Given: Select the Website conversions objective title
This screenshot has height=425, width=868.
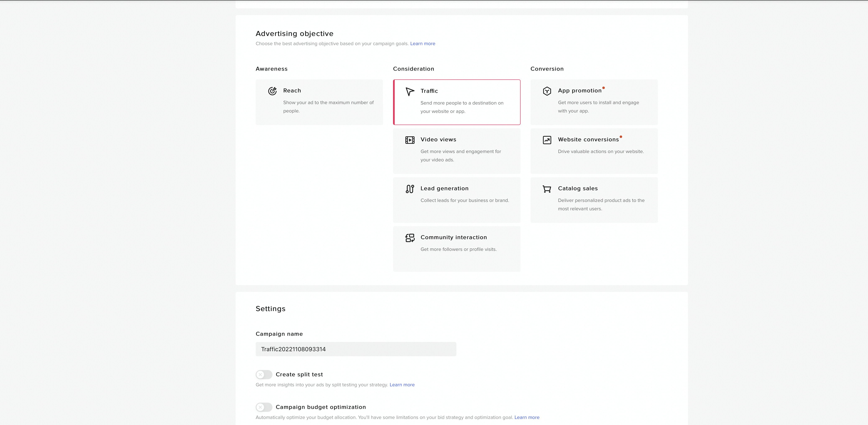Looking at the screenshot, I should (x=588, y=139).
